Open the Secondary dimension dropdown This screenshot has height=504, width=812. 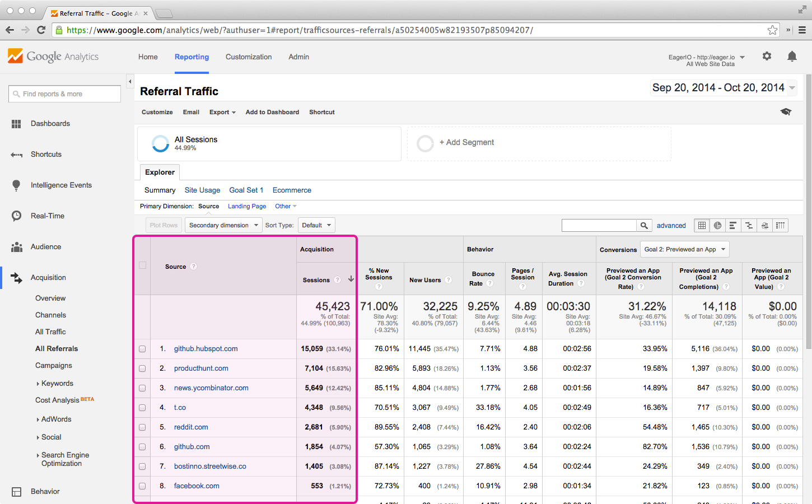(223, 225)
